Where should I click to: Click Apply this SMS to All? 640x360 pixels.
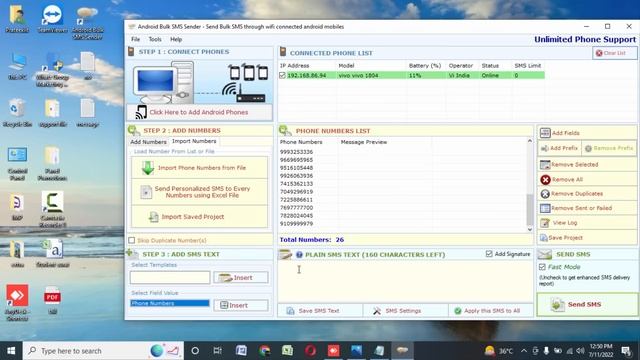pos(491,311)
